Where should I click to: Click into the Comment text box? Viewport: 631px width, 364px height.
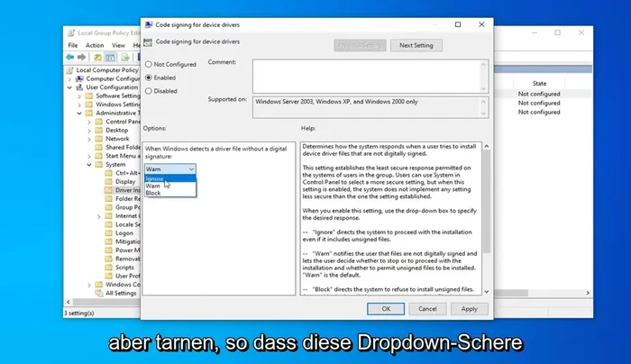pos(367,76)
